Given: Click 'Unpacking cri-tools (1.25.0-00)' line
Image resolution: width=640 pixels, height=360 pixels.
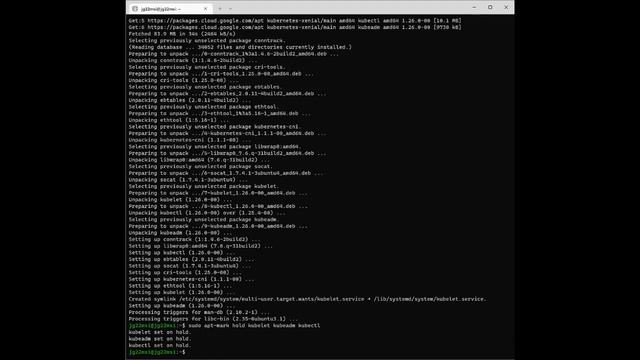Looking at the screenshot, I should tap(183, 80).
